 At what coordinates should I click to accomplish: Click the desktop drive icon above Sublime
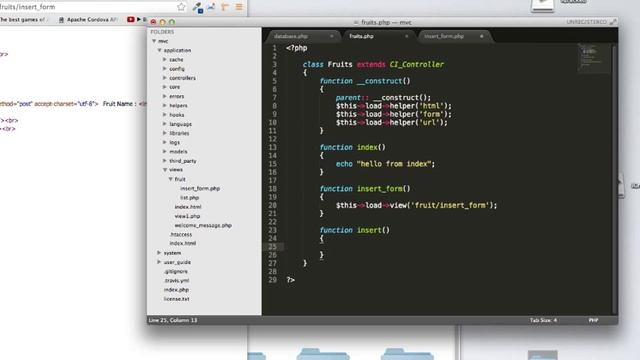pyautogui.click(x=542, y=6)
